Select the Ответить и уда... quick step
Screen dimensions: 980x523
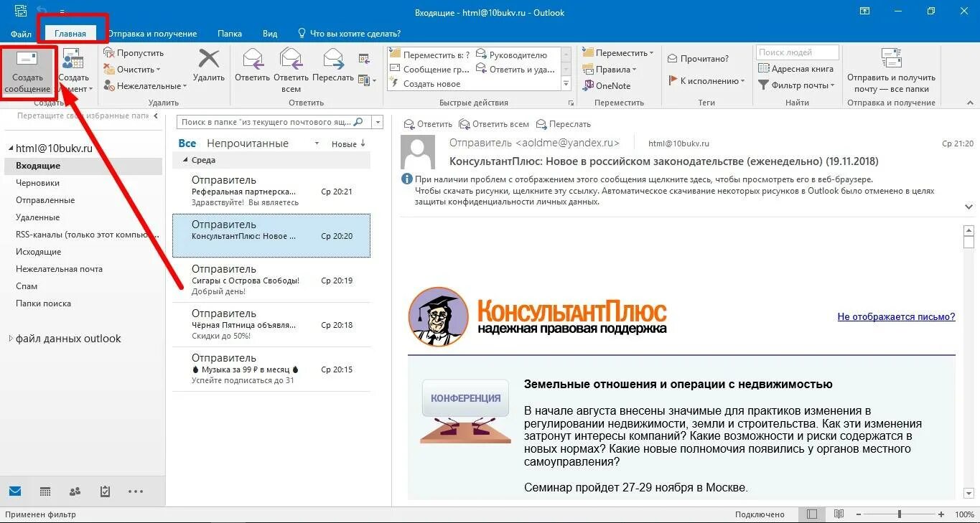[x=515, y=70]
